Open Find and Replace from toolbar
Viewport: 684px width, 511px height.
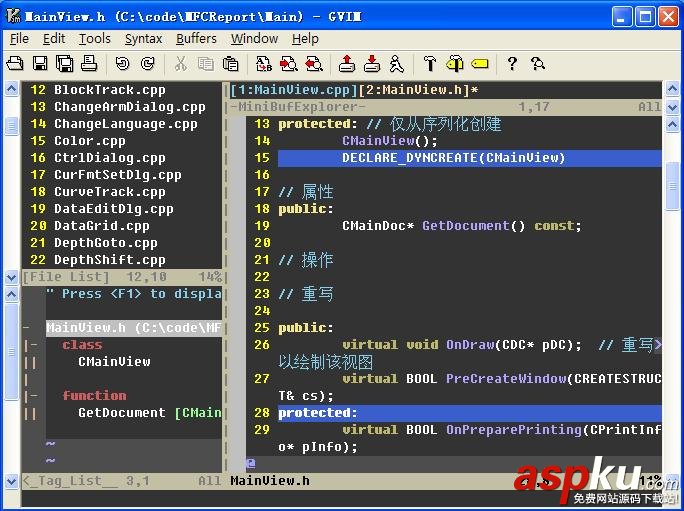pos(264,64)
